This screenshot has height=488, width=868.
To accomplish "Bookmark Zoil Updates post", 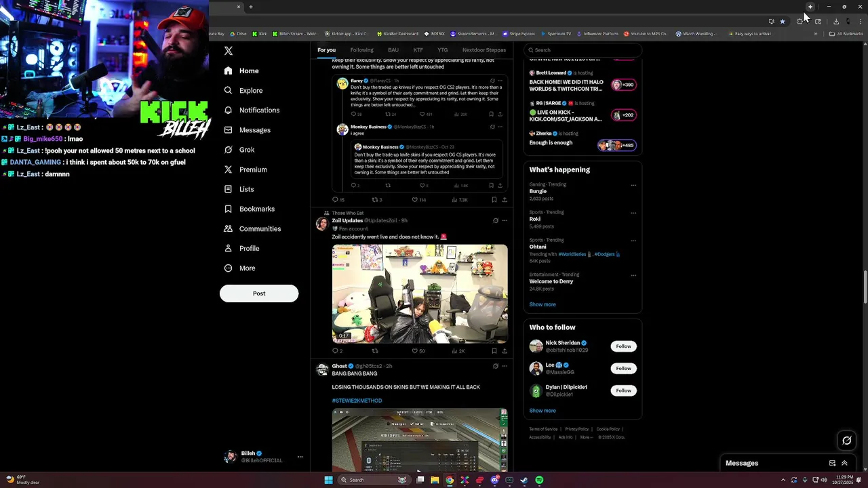I will pos(494,351).
